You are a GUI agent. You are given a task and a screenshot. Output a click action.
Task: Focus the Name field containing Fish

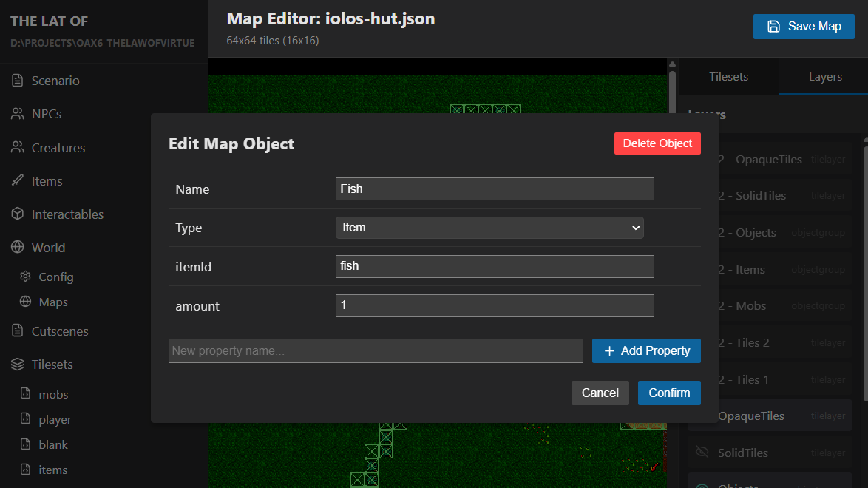495,189
